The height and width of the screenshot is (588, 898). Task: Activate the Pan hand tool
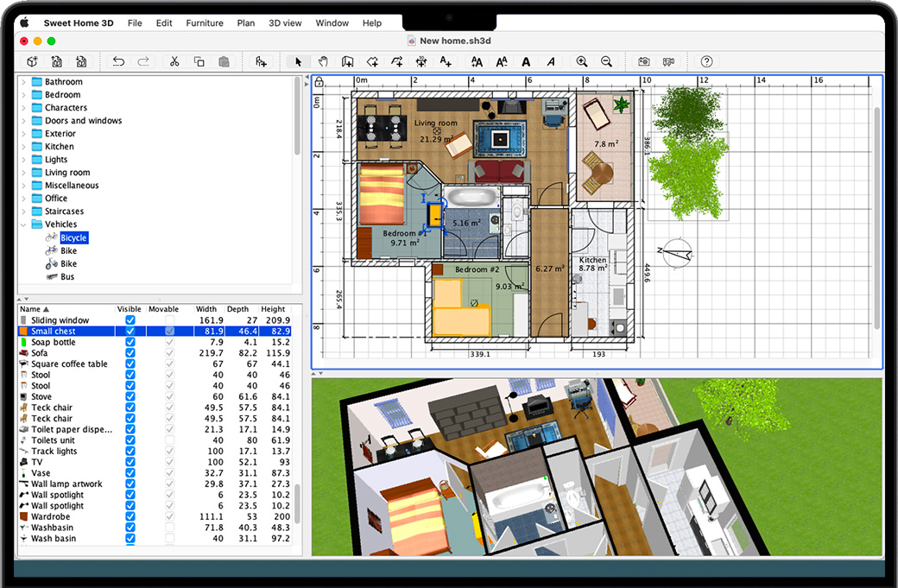(323, 61)
